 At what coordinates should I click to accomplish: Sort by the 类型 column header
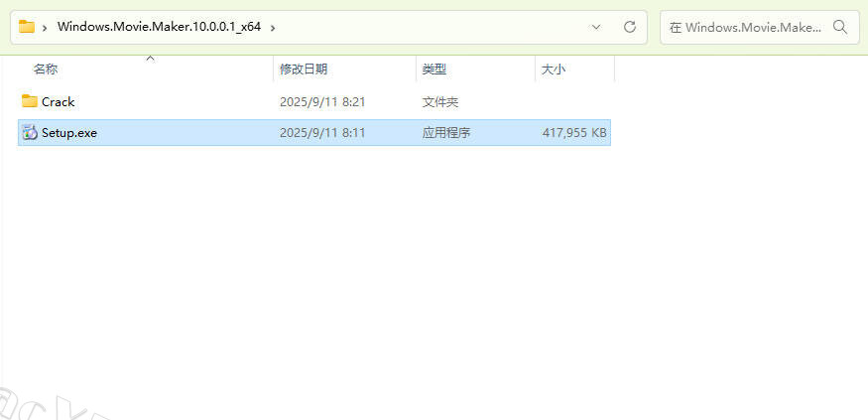434,70
